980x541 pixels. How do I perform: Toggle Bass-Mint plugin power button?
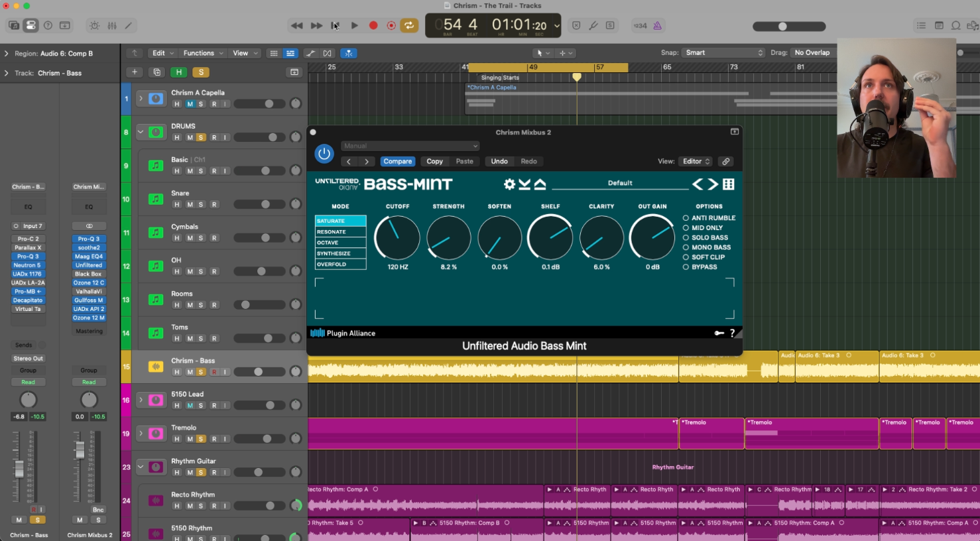pyautogui.click(x=324, y=154)
